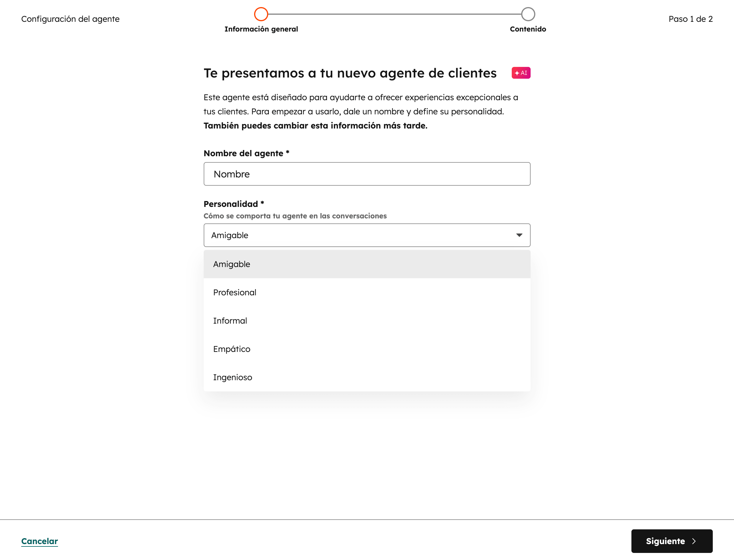Image resolution: width=734 pixels, height=560 pixels.
Task: Click the orange Información general step circle
Action: pyautogui.click(x=261, y=14)
